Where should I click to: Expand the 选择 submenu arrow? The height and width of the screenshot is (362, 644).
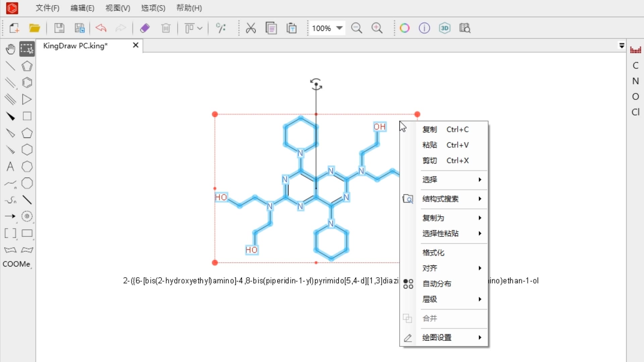[x=479, y=179]
